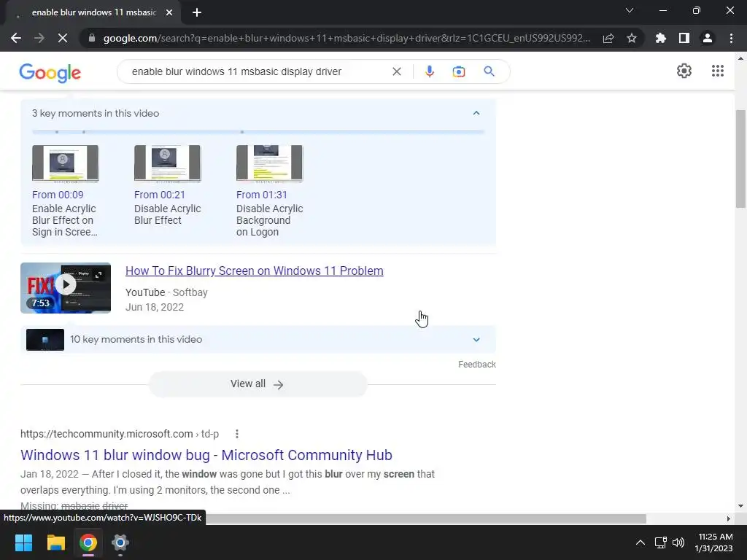Open options for techcommunity.microsoft.com result

[237, 434]
